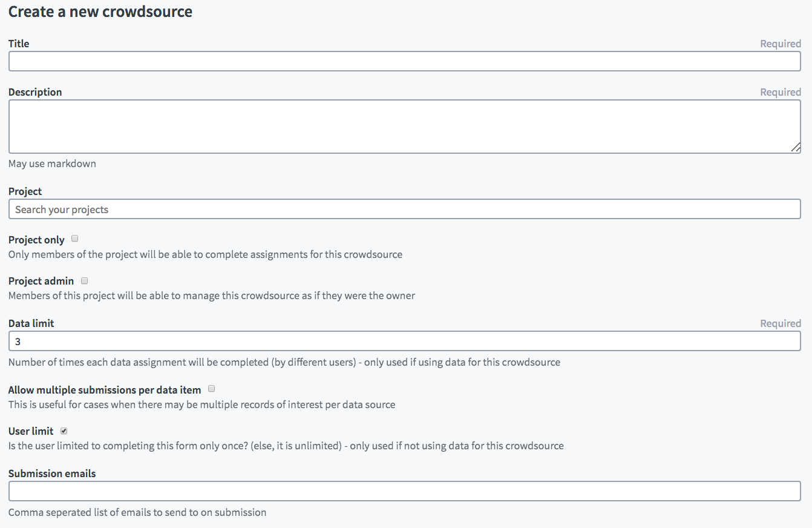This screenshot has width=812, height=528.
Task: Click the 'Required' label beside Description
Action: point(781,92)
